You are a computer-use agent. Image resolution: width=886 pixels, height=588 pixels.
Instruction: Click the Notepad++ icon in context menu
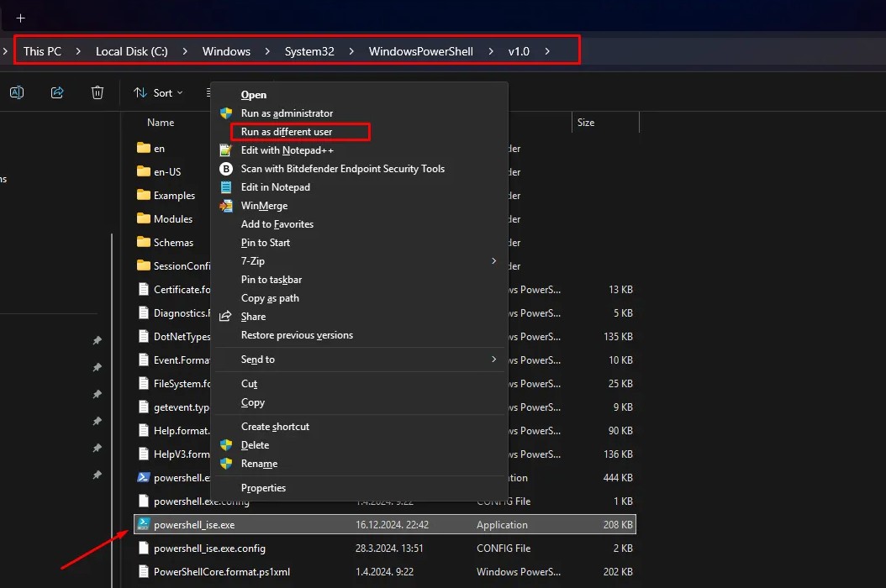click(x=225, y=150)
